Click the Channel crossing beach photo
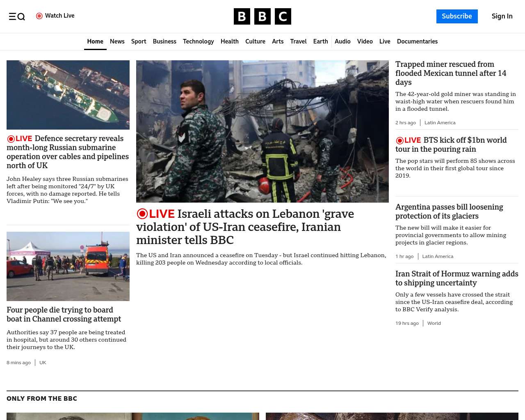 pyautogui.click(x=68, y=266)
